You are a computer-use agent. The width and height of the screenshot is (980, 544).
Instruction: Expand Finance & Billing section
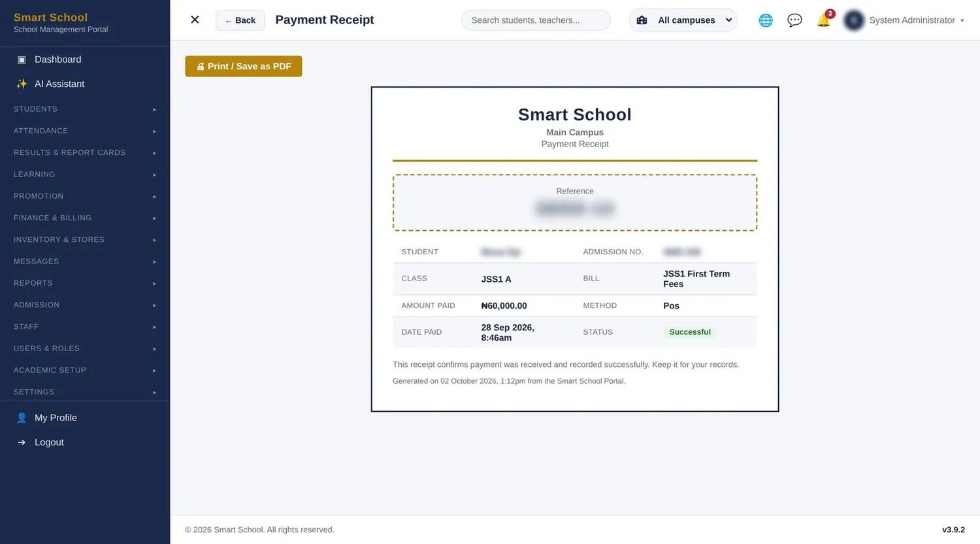pyautogui.click(x=85, y=218)
